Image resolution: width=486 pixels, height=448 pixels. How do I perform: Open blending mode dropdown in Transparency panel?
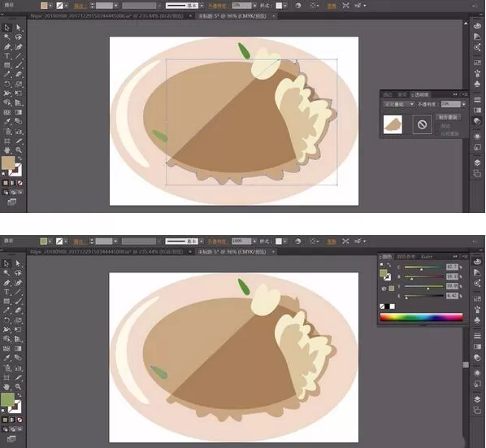click(399, 105)
